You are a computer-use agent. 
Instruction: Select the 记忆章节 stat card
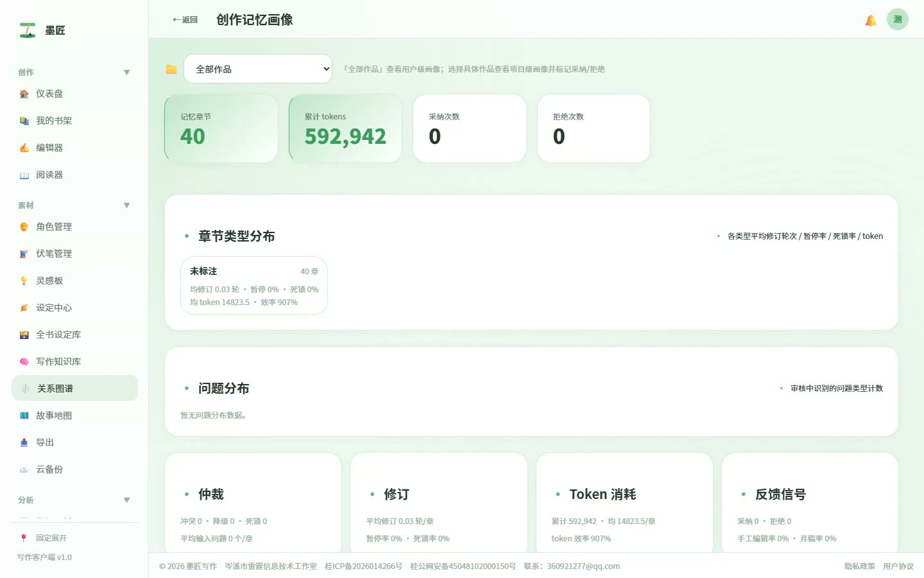coord(221,128)
